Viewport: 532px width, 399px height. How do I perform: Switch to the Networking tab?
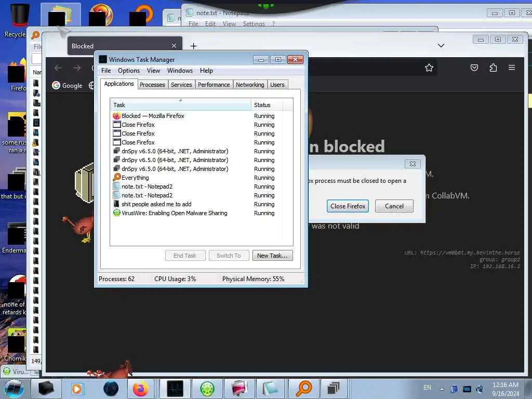tap(250, 85)
